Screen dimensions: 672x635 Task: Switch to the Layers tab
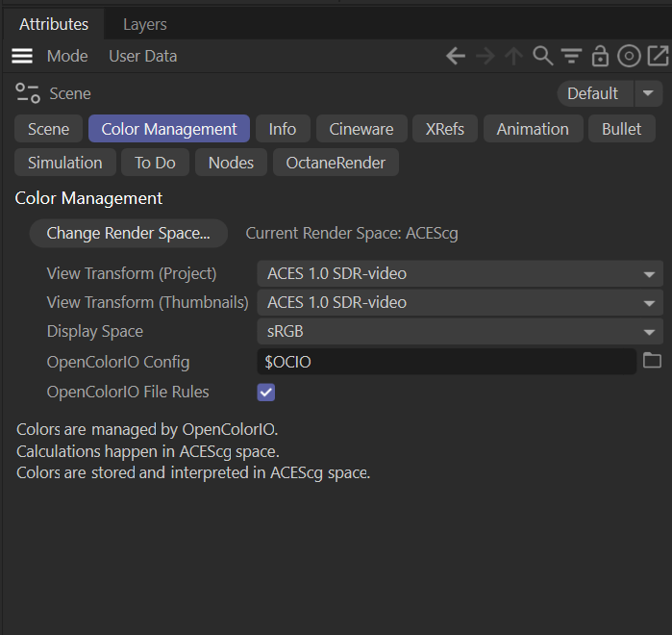(145, 24)
